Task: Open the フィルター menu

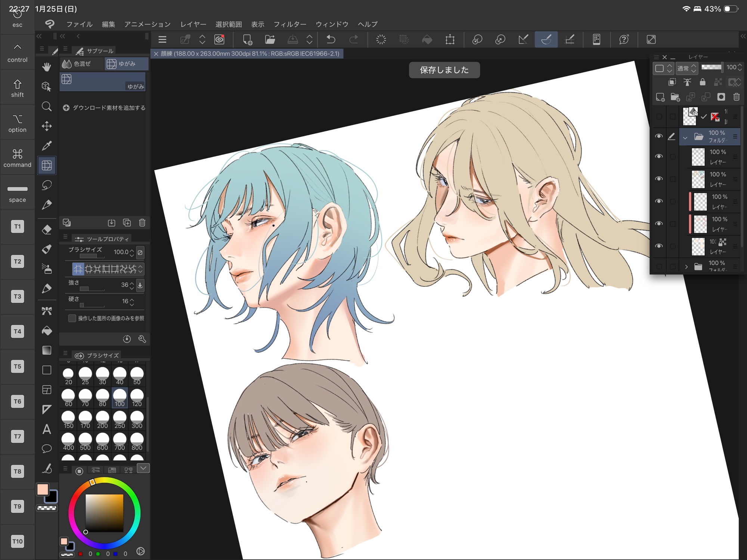Action: [290, 24]
